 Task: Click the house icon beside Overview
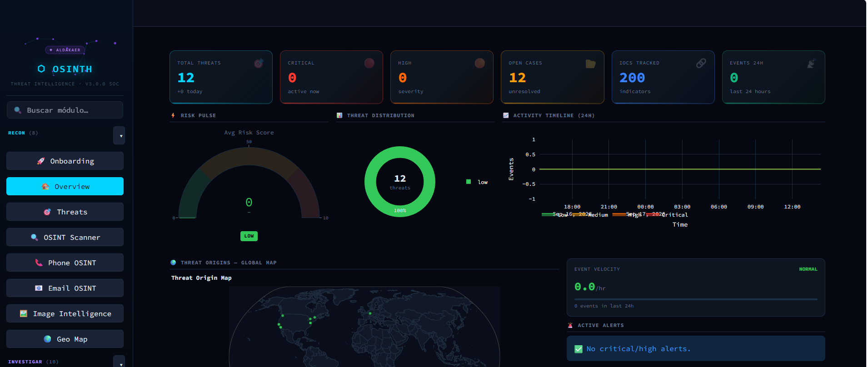point(45,187)
